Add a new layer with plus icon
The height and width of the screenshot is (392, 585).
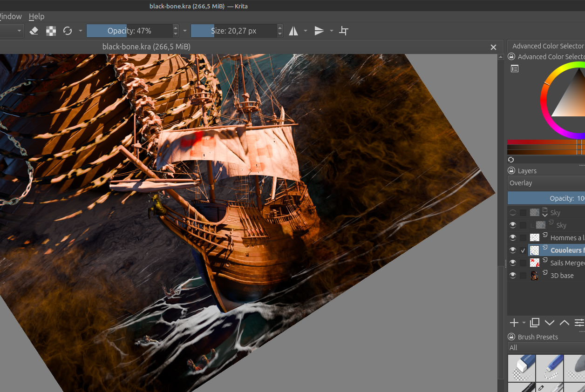click(514, 323)
